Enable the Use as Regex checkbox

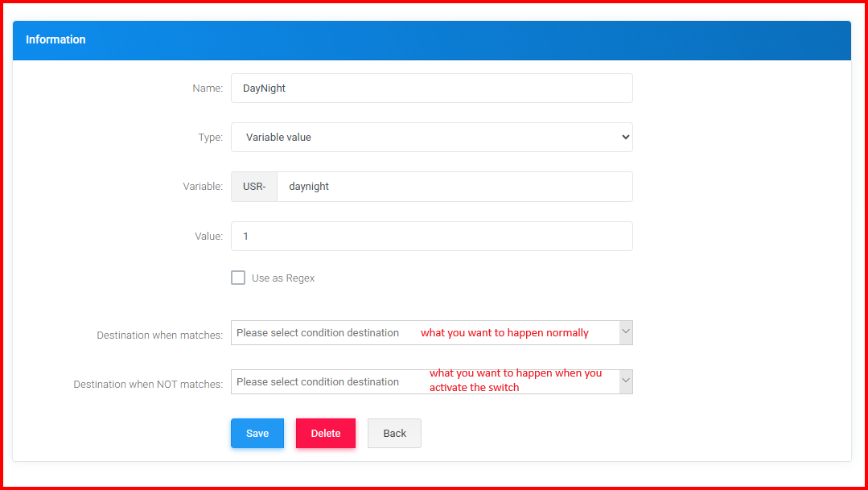238,278
